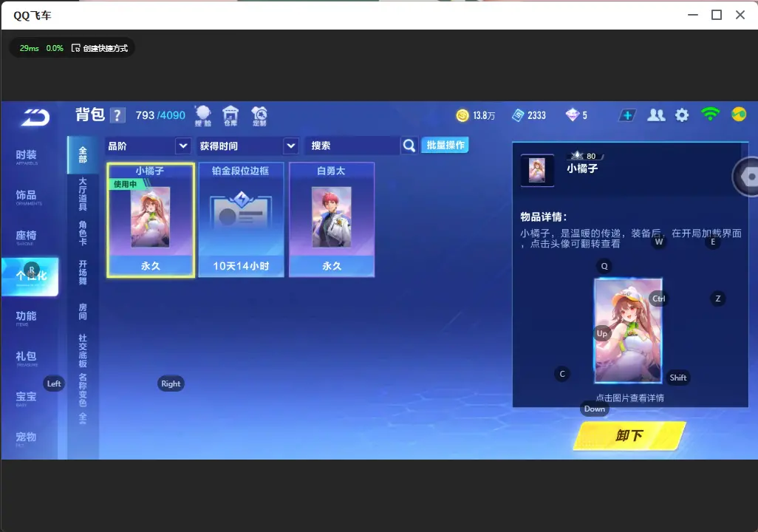Click the 搜索 search input field
Image resolution: width=758 pixels, height=532 pixels.
click(353, 146)
